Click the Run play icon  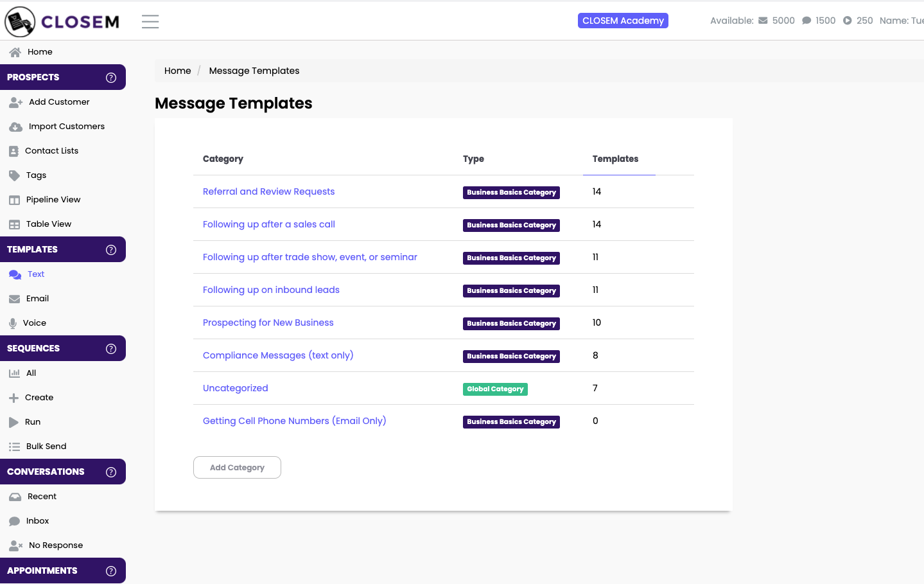point(14,422)
